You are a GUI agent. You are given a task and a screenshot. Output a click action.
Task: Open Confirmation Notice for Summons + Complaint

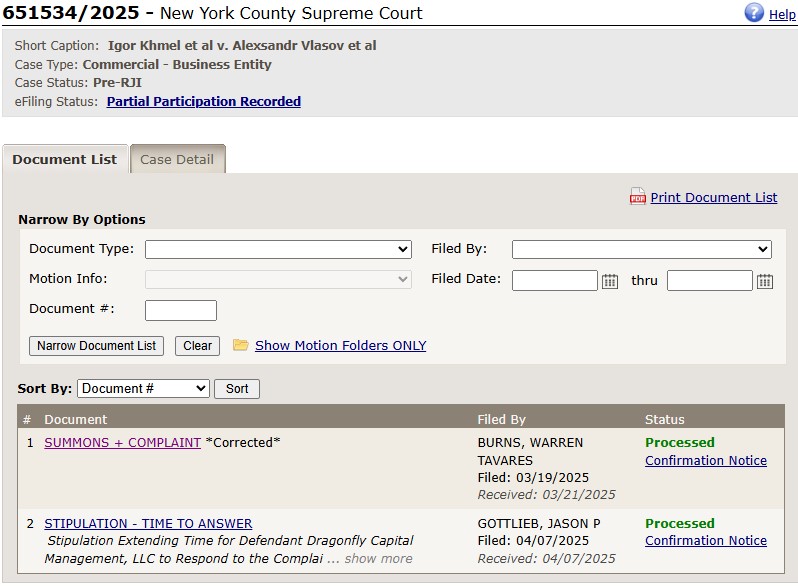click(706, 460)
